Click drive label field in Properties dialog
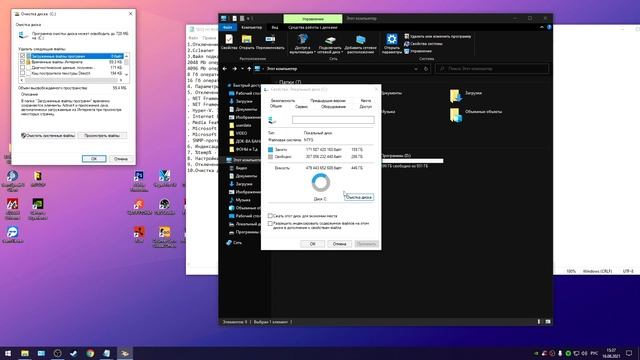This screenshot has width=640, height=360. click(x=333, y=120)
